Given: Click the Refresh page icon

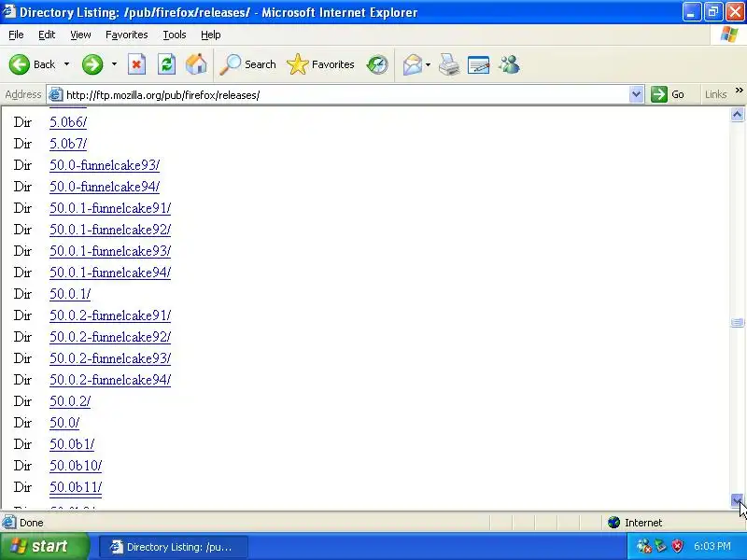Looking at the screenshot, I should [x=167, y=64].
